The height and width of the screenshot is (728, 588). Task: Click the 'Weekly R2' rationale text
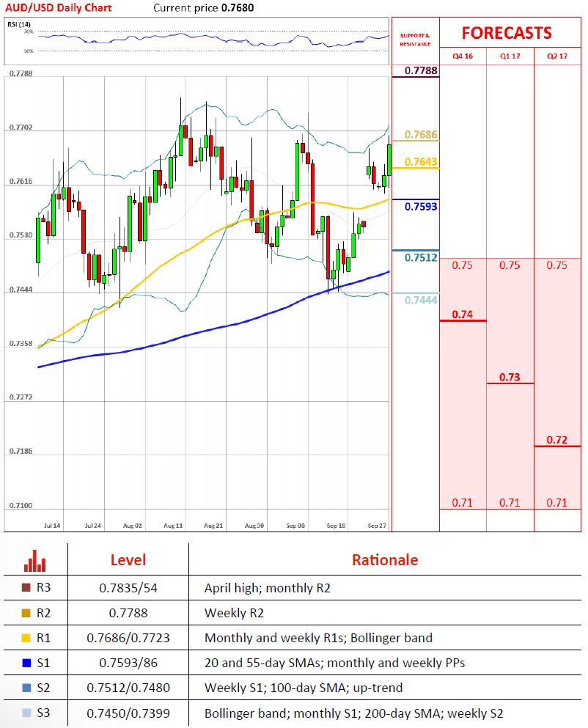[234, 613]
